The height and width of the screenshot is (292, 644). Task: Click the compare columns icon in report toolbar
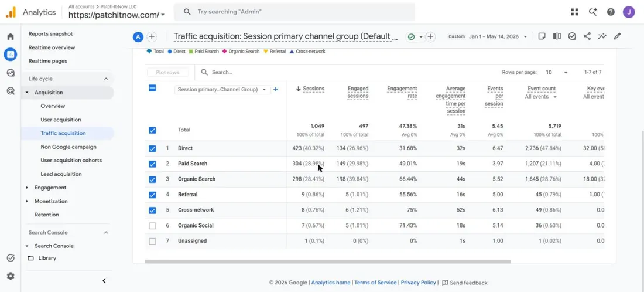tap(557, 36)
